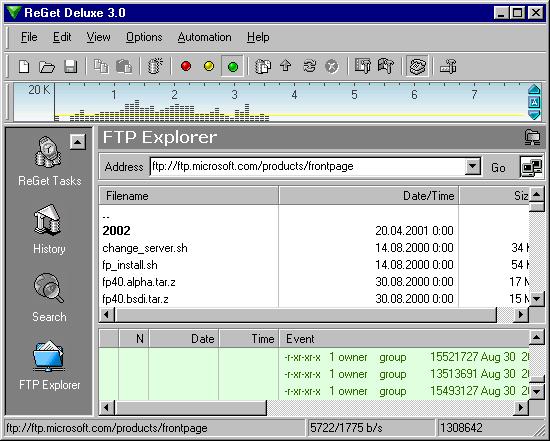Open the Options menu
This screenshot has width=550, height=441.
coord(144,37)
